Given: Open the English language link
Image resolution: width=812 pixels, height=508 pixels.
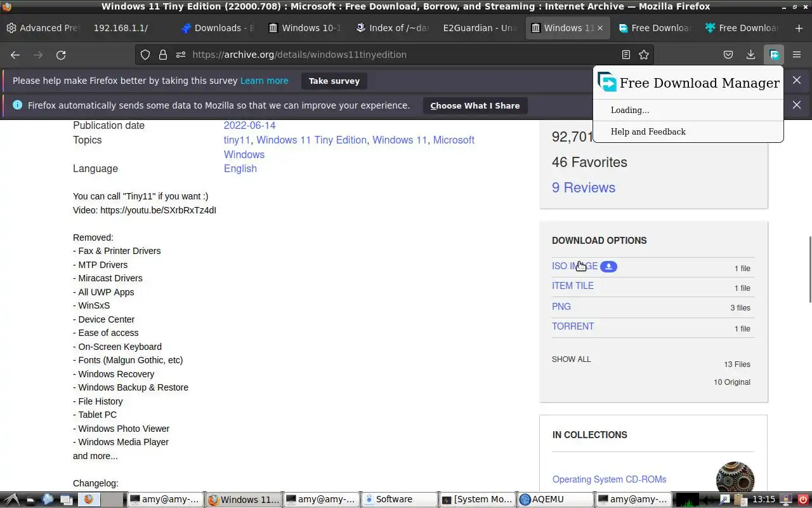Looking at the screenshot, I should [240, 168].
